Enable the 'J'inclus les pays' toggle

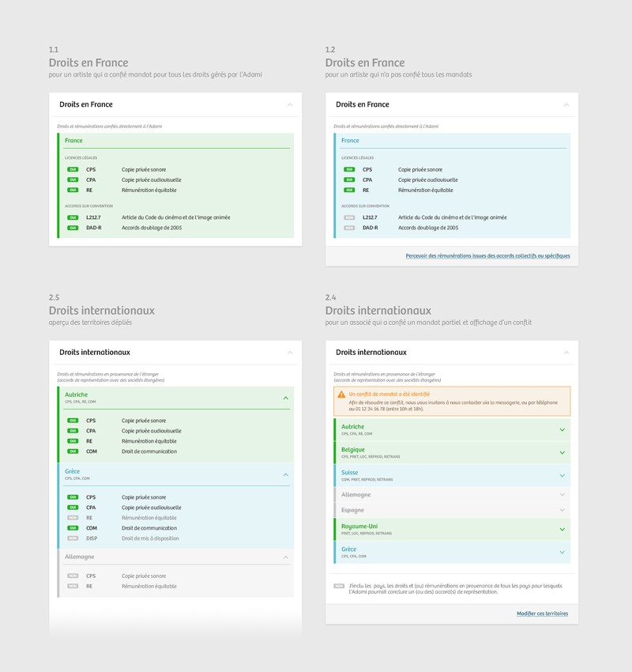tap(339, 586)
